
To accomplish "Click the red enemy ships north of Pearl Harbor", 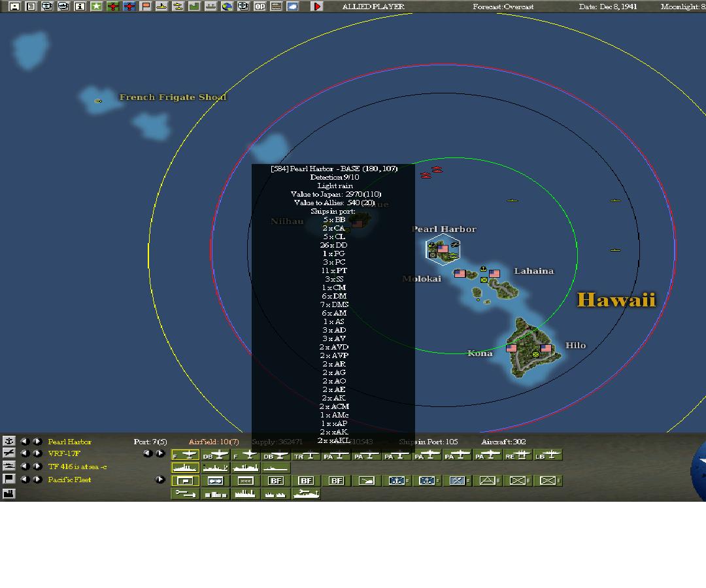I will [x=431, y=172].
